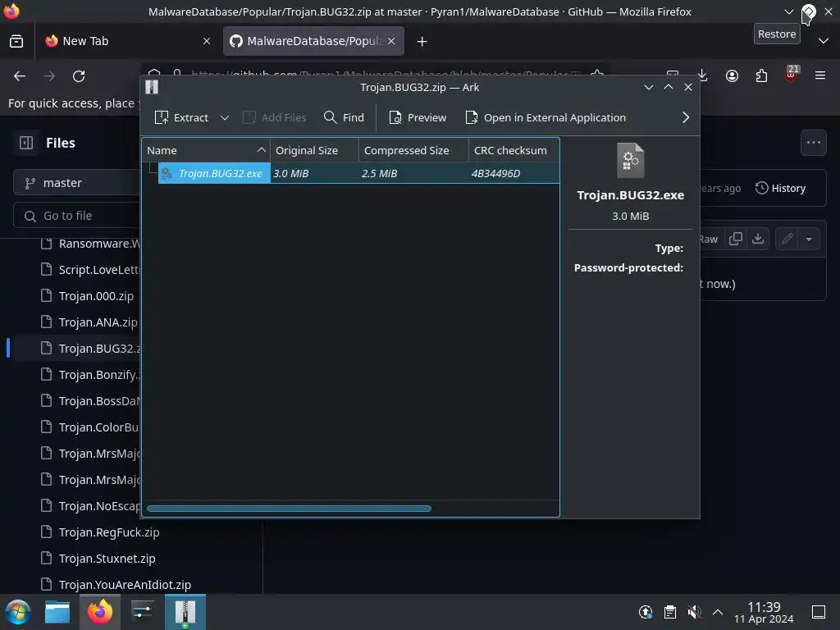Open clipboard tray icon
This screenshot has width=840, height=630.
click(669, 612)
